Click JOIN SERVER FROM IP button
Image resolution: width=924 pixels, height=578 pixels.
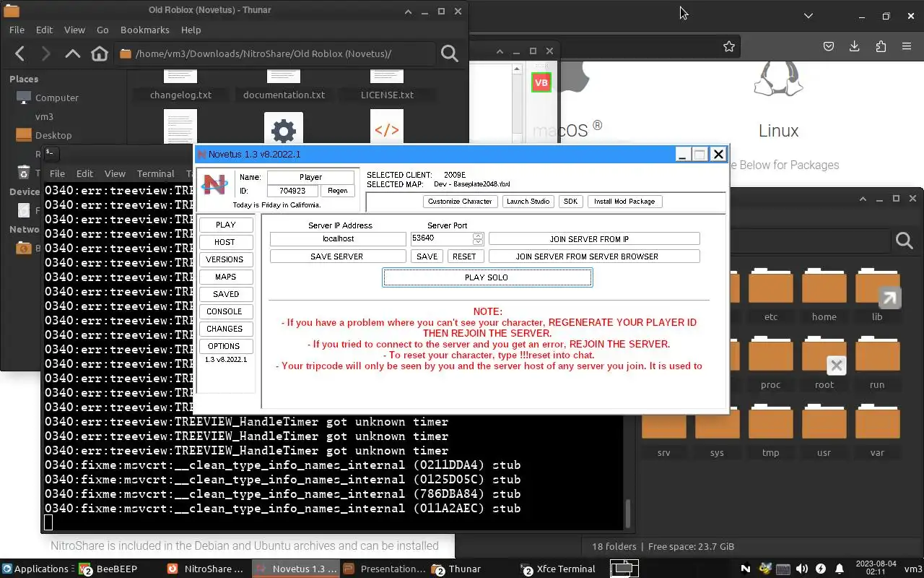tap(594, 239)
